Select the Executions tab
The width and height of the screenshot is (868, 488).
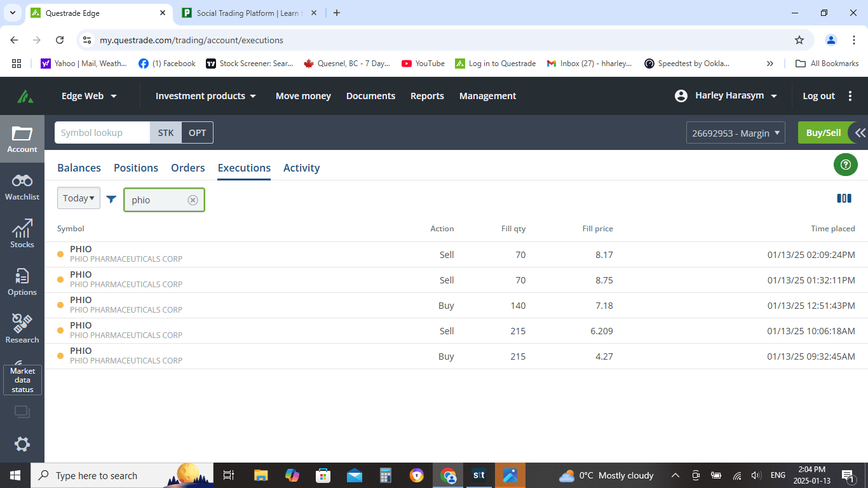tap(244, 168)
